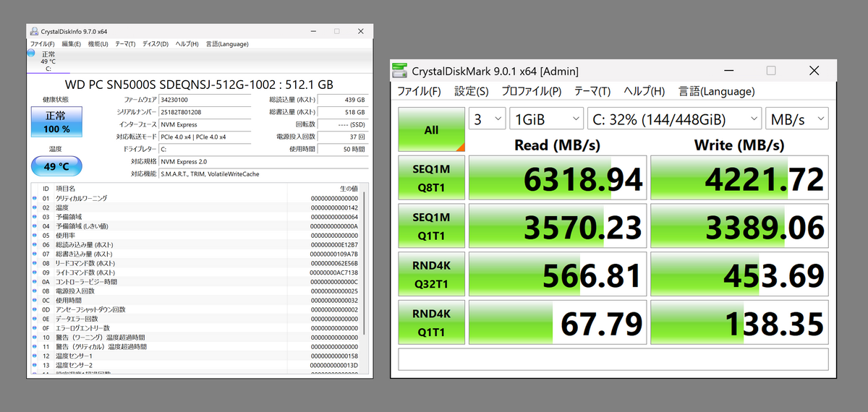Open 言語(Language) menu in CrystalDiskInfo

(x=229, y=44)
